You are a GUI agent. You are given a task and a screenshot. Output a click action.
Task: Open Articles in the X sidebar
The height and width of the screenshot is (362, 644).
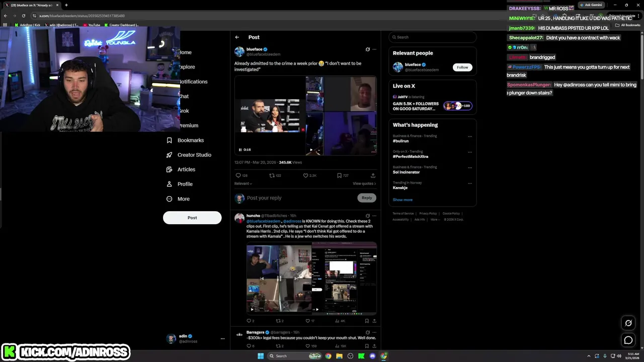click(181, 169)
